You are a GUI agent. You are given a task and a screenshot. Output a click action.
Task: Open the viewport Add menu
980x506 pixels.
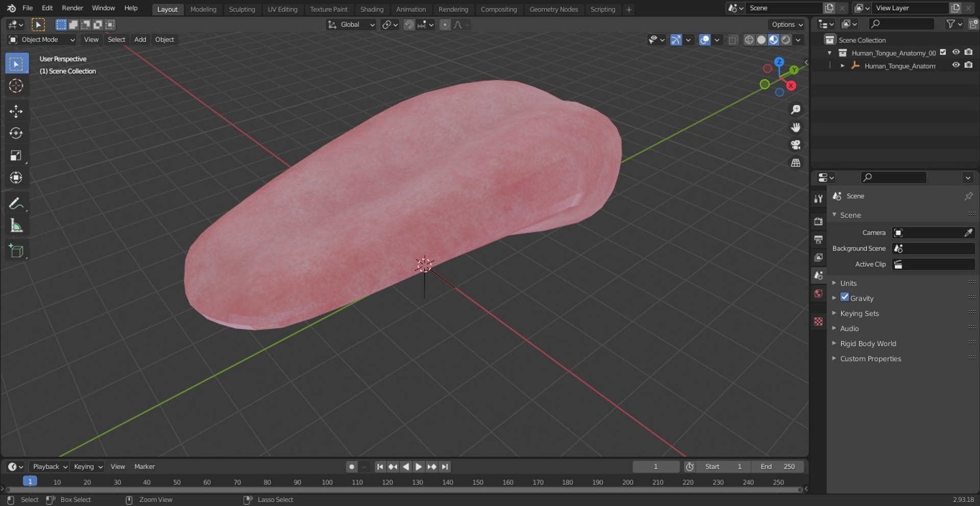(x=140, y=40)
